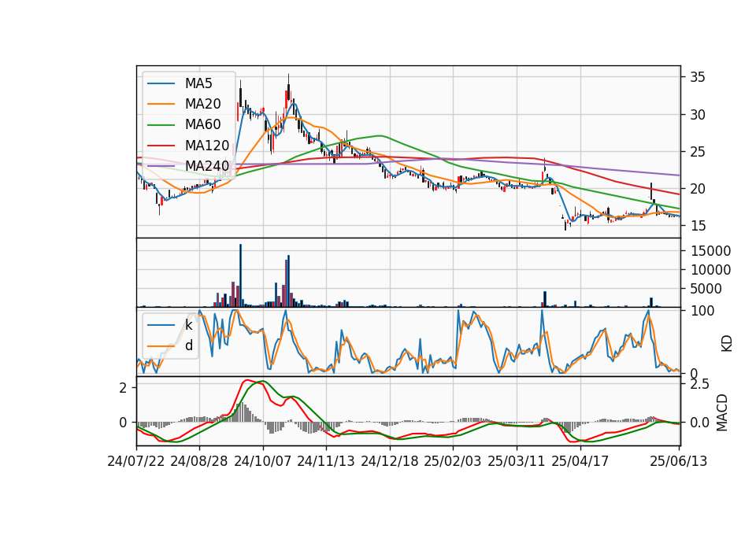Click the price axis value 20
Image resolution: width=756 pixels, height=543 pixels.
(x=698, y=189)
